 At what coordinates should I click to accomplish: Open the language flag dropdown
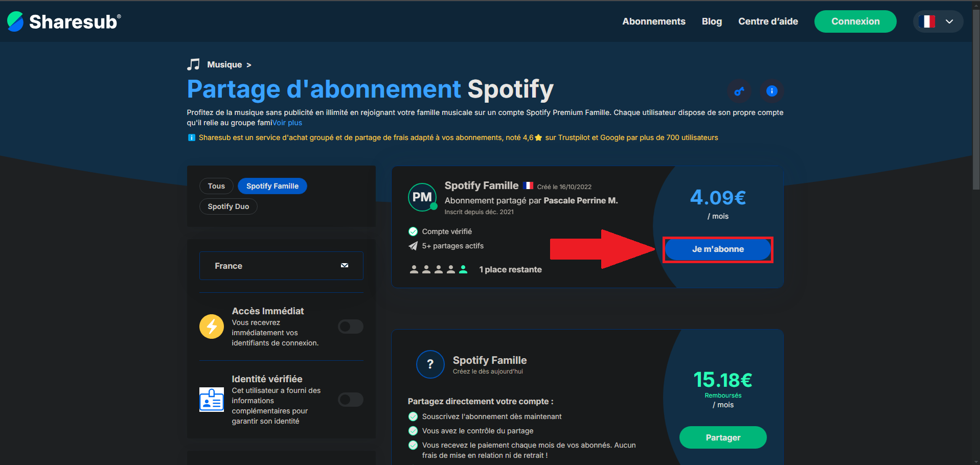tap(938, 21)
